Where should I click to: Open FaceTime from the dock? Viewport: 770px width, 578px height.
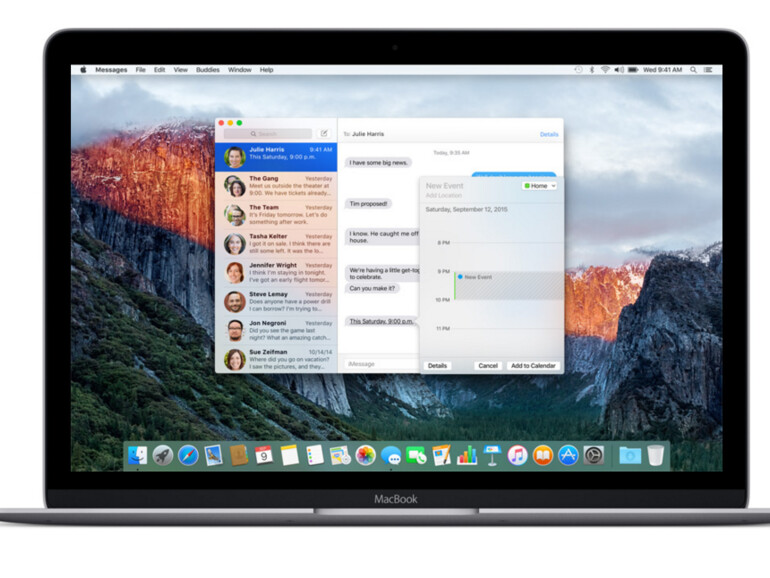coord(416,455)
